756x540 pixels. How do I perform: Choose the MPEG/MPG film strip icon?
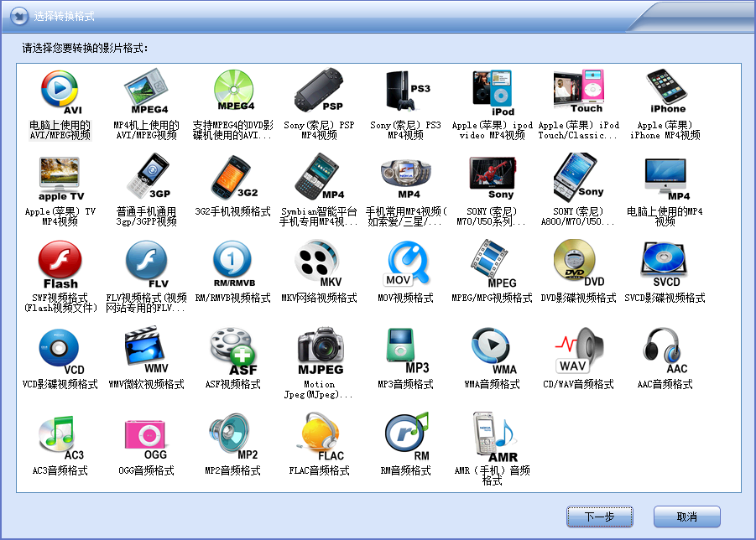[x=493, y=263]
